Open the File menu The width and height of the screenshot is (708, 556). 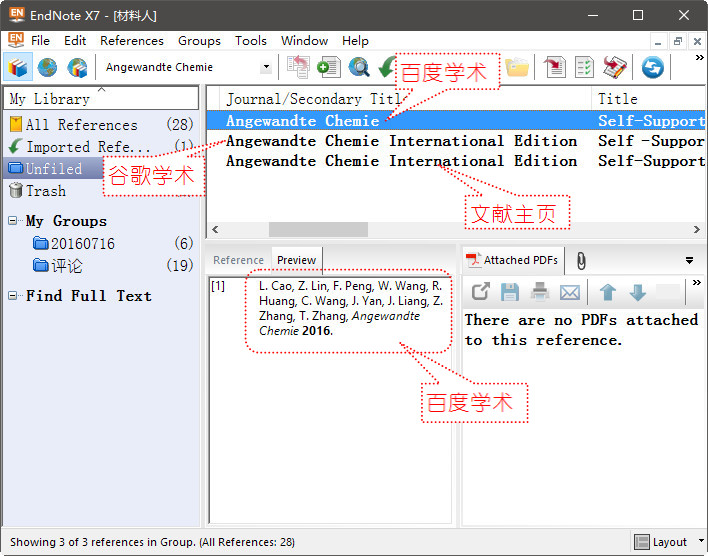(40, 41)
